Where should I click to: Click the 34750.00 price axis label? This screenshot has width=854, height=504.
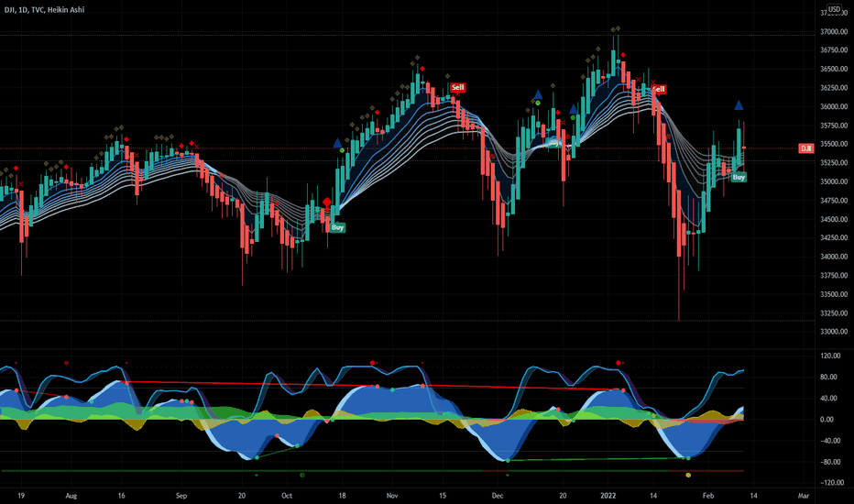[834, 201]
